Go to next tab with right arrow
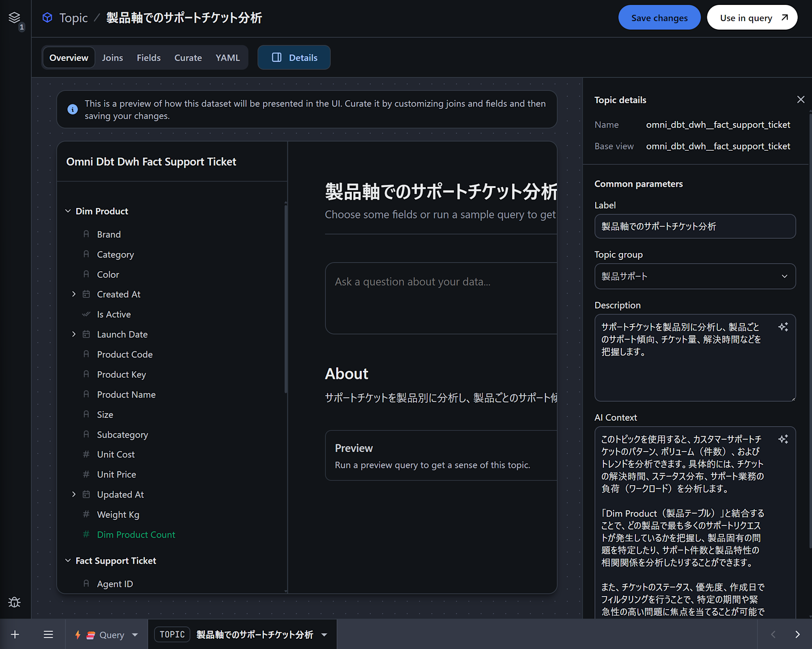Viewport: 812px width, 649px height. pos(797,634)
